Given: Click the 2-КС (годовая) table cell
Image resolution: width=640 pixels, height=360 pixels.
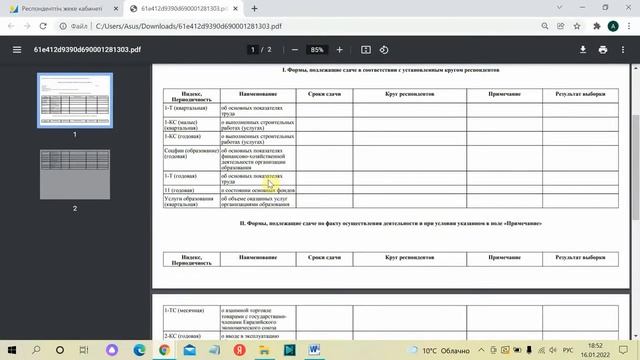Looking at the screenshot, I should pyautogui.click(x=191, y=336).
